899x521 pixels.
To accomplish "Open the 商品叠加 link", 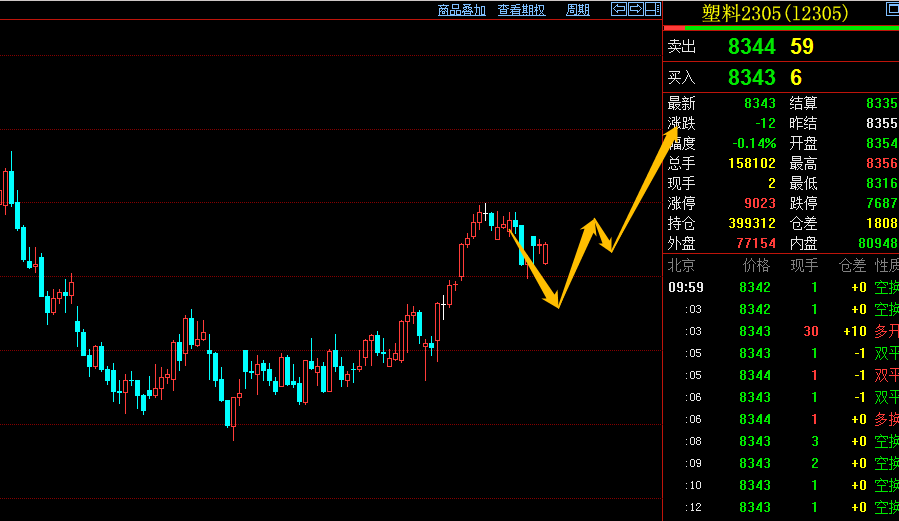I will tap(462, 10).
